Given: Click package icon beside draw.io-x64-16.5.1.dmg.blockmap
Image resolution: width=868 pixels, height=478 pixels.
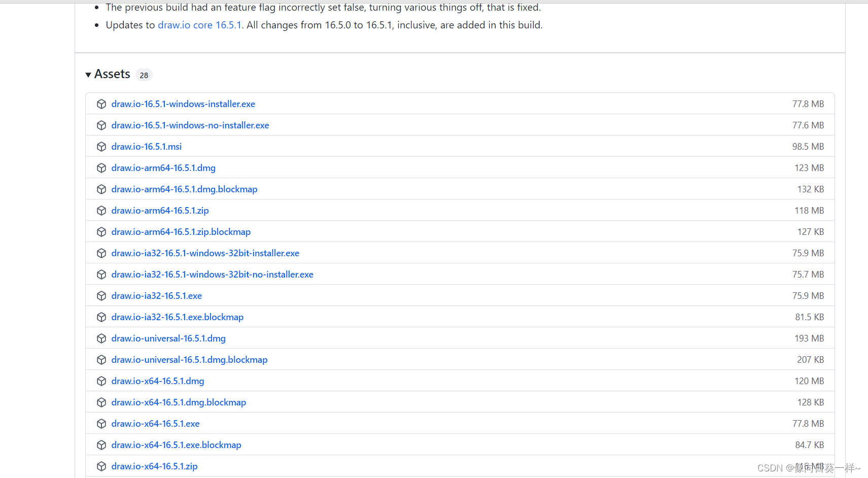Looking at the screenshot, I should pos(101,402).
